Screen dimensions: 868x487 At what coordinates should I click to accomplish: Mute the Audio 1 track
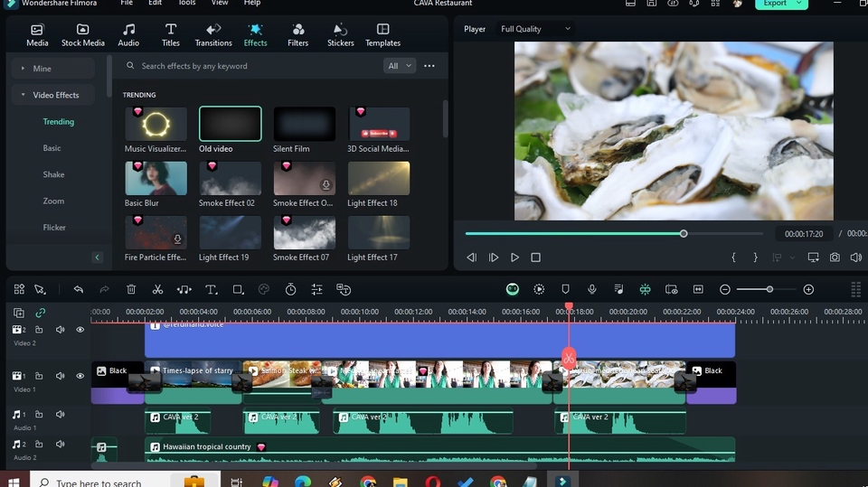(61, 415)
